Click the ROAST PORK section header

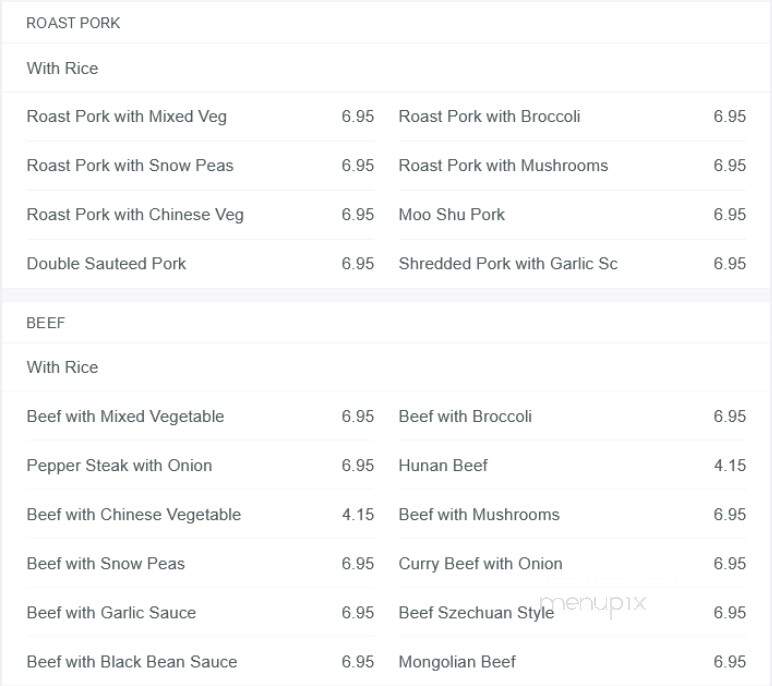(73, 23)
